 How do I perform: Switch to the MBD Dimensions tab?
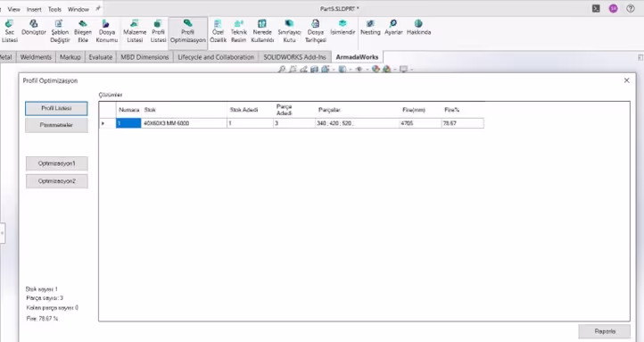[x=144, y=57]
